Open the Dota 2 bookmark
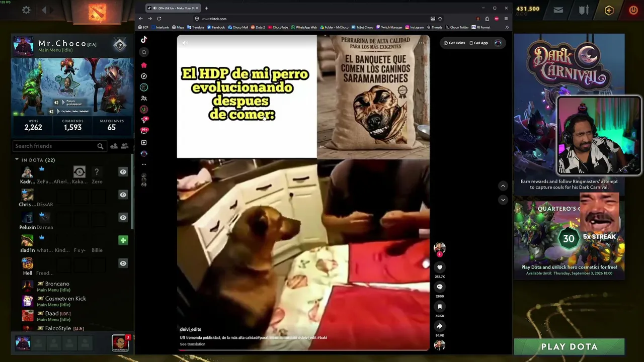Screen dimensions: 644x362 [258, 27]
